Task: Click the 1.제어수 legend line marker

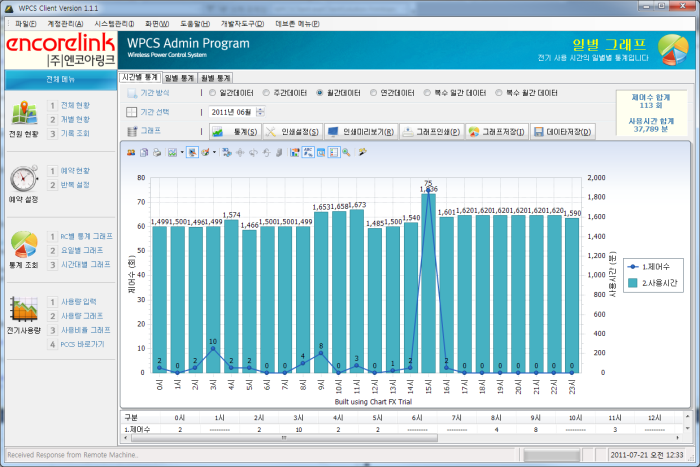Action: pos(633,267)
